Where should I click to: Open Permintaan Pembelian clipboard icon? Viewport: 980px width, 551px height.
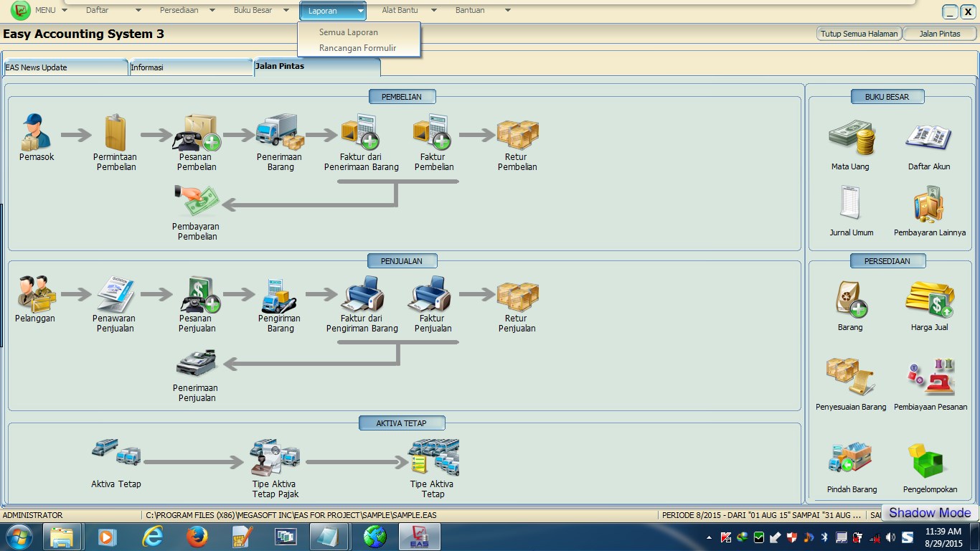point(115,132)
